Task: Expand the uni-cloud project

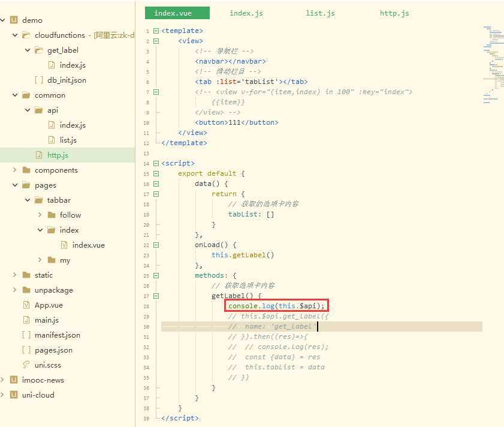Action: [2, 395]
